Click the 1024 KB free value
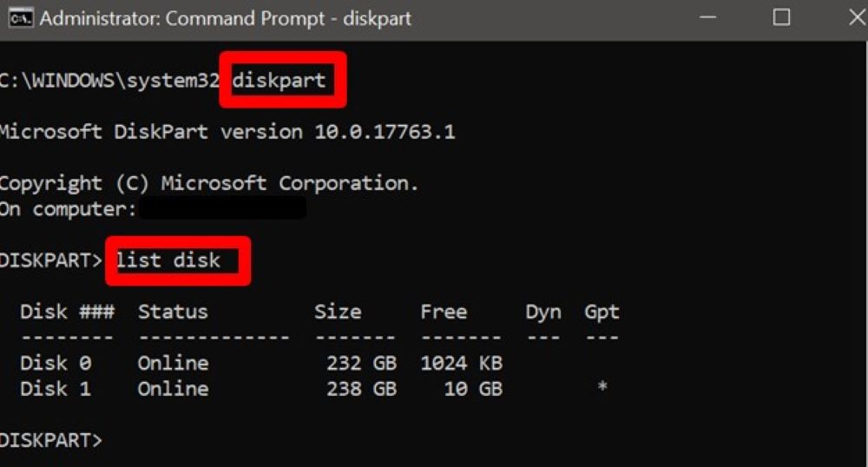 (x=461, y=362)
